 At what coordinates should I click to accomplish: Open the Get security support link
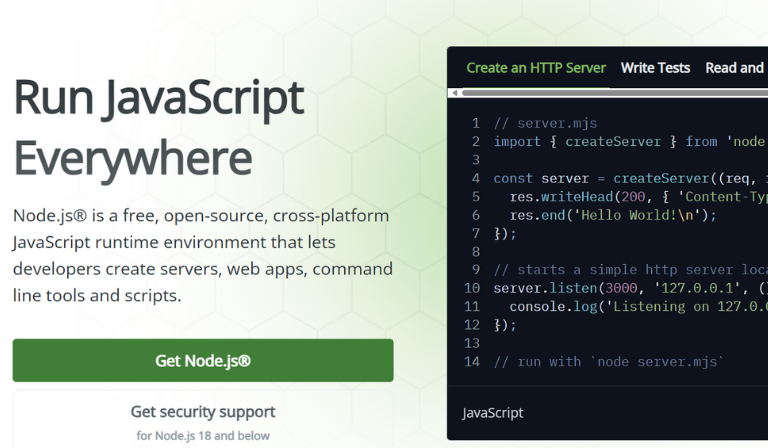203,420
